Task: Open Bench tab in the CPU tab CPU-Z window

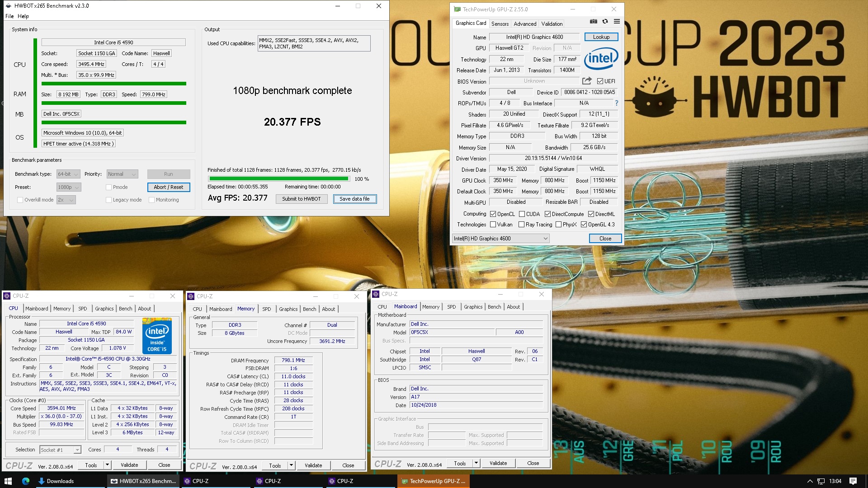Action: [126, 309]
